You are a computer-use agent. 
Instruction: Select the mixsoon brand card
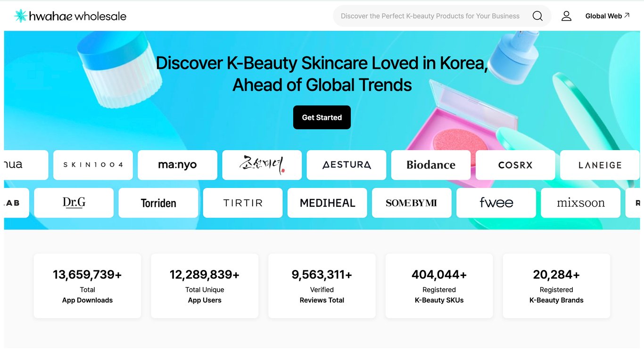(581, 203)
